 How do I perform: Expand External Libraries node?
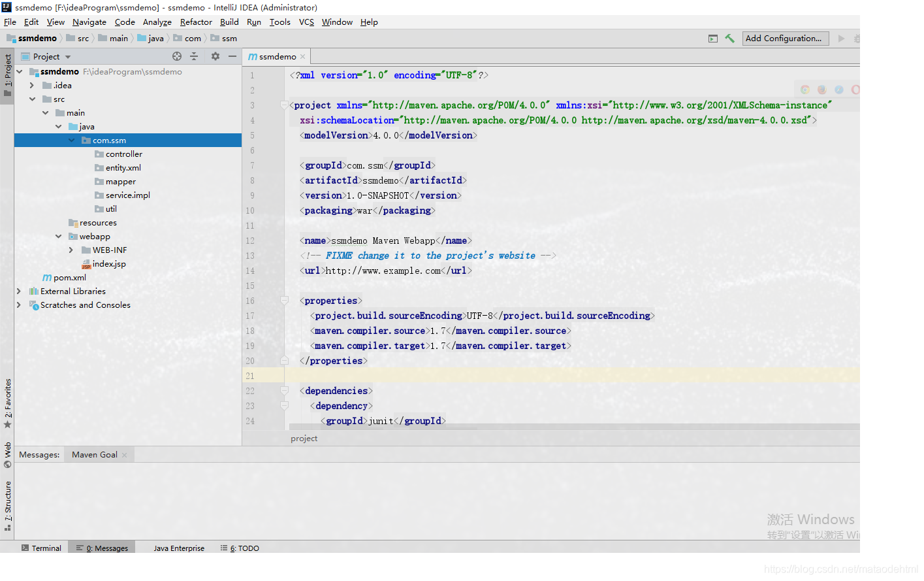point(19,291)
